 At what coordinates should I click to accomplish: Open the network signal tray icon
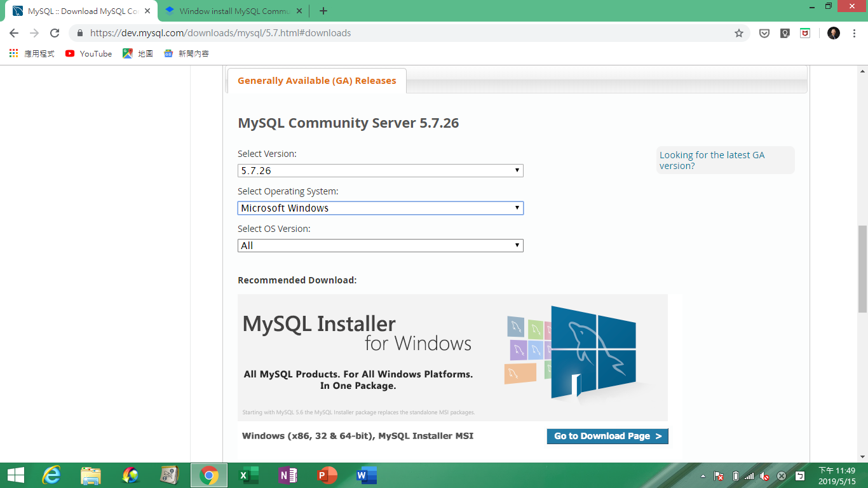click(750, 476)
